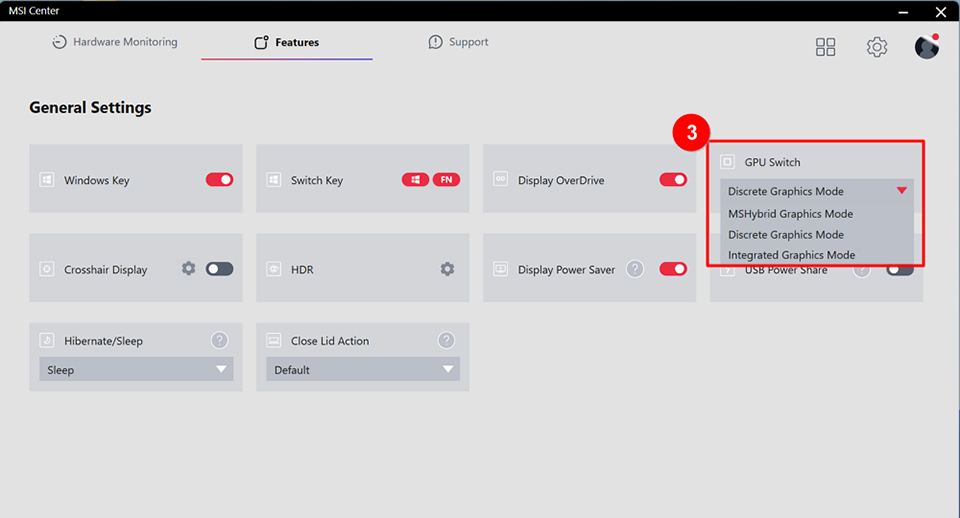This screenshot has width=960, height=518.
Task: Click the Switch Key FN button
Action: (446, 180)
